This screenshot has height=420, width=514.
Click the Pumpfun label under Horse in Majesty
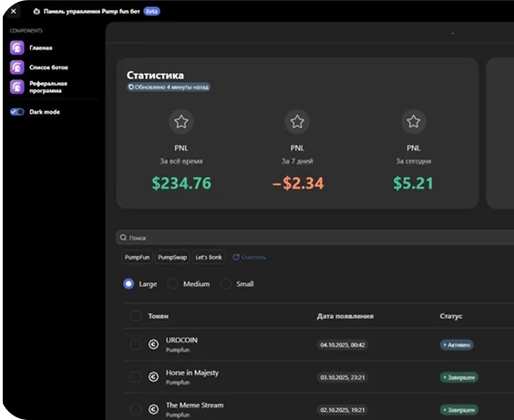click(178, 383)
